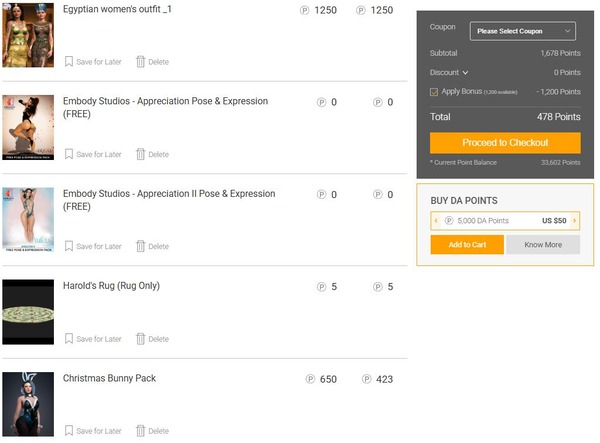Click trash icon for Appreciation II Pose
Viewport: 600px width, 443px height.
coord(141,246)
